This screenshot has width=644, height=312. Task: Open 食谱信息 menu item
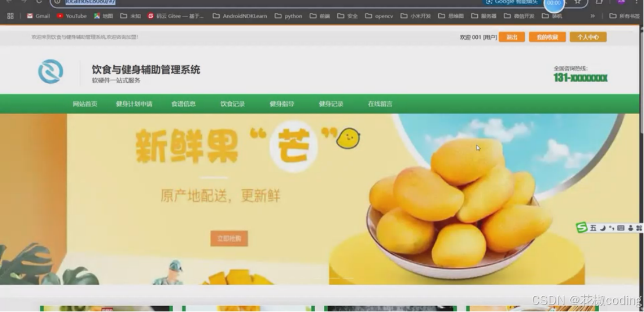click(184, 104)
